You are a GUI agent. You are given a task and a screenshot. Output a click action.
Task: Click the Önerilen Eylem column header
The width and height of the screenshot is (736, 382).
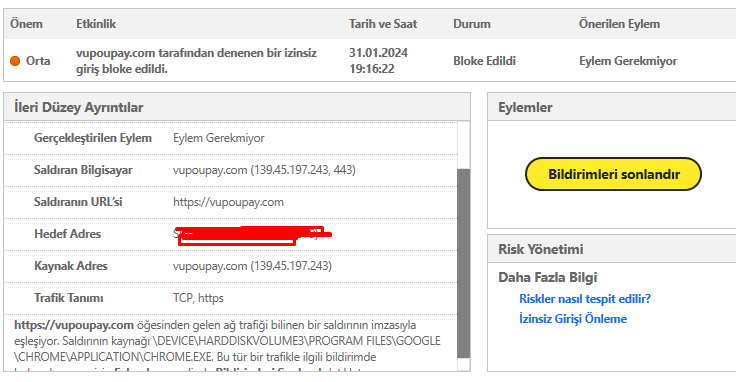tap(619, 24)
